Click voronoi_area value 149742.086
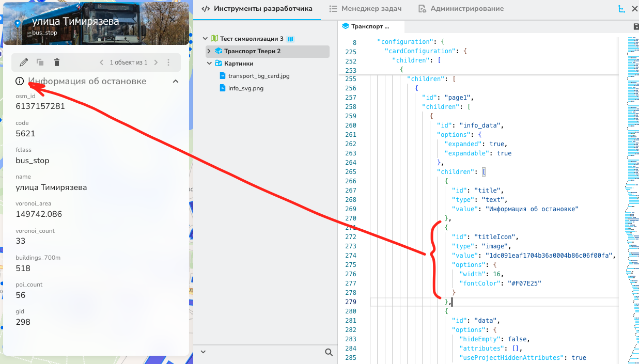 39,214
